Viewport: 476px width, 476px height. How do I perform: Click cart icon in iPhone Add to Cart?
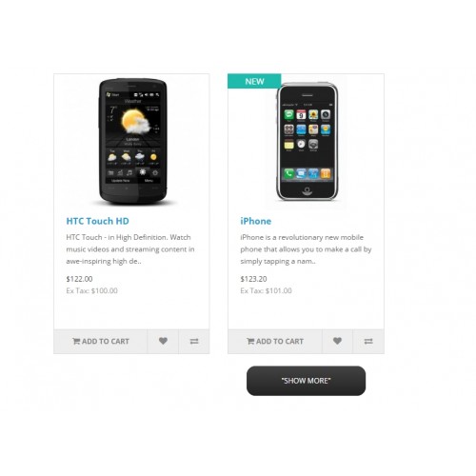[250, 341]
